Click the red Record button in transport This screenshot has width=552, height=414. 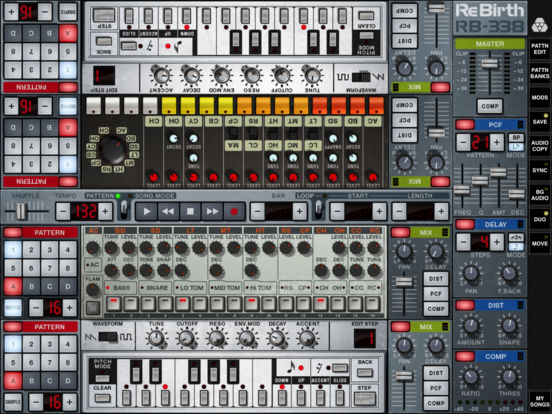point(234,211)
